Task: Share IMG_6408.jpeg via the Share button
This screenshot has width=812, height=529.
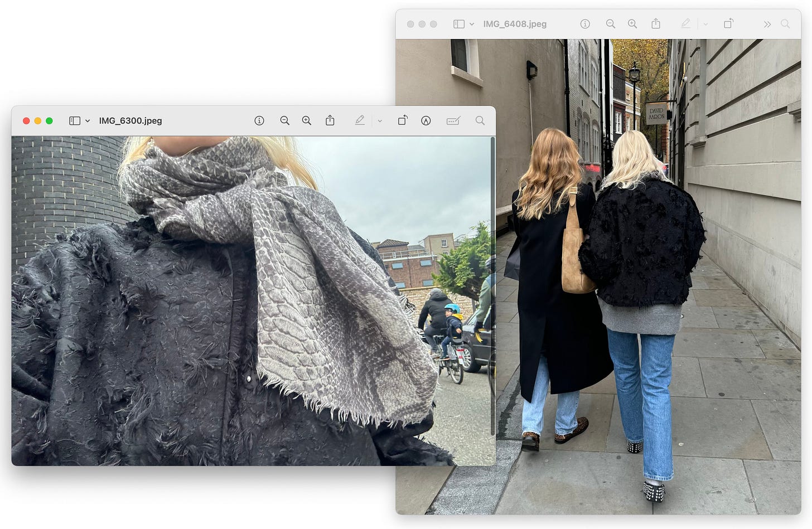Action: (x=655, y=24)
